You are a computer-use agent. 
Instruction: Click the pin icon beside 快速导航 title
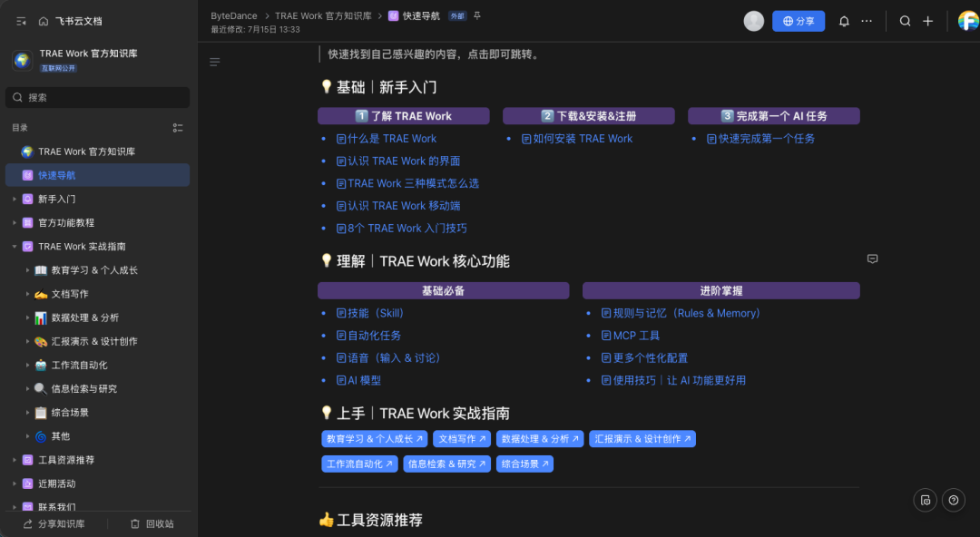pyautogui.click(x=477, y=15)
